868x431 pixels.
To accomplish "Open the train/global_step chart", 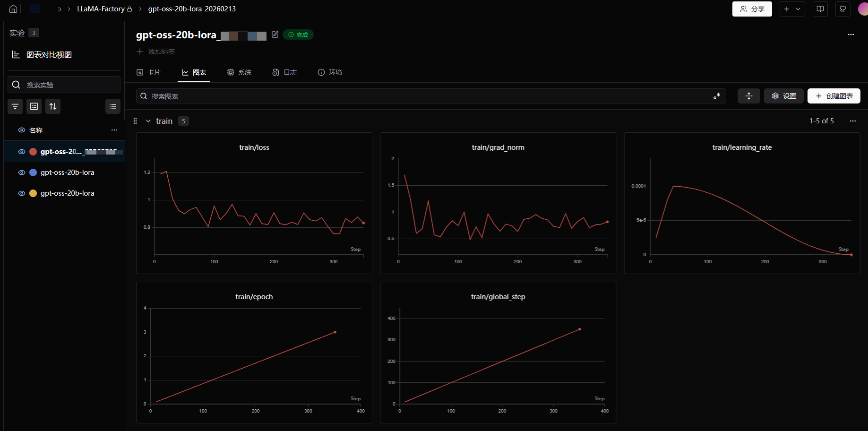I will 498,353.
